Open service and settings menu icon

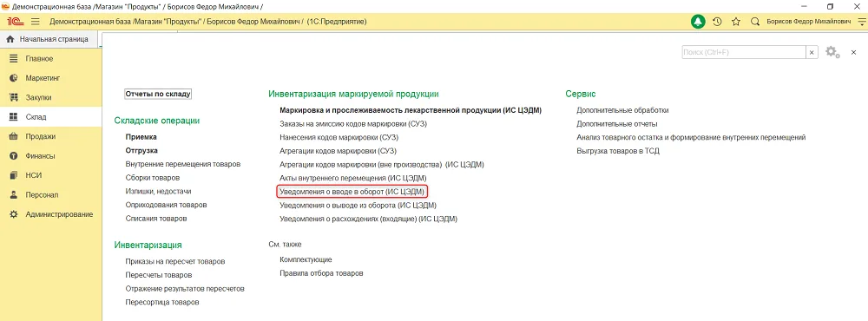point(861,22)
